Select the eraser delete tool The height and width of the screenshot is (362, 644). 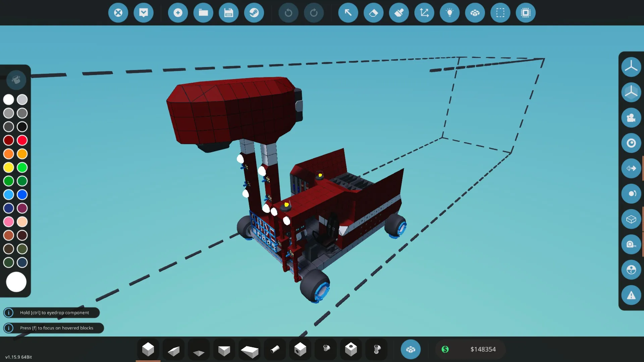(x=373, y=13)
